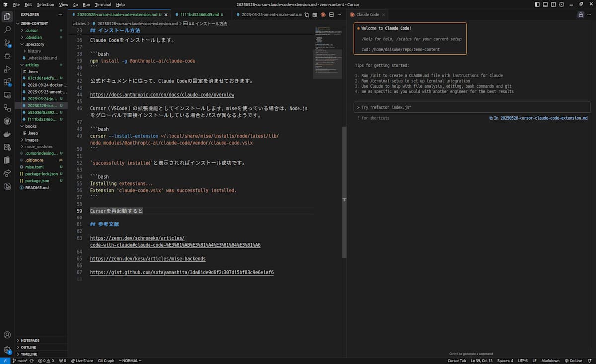Open the GitHub view in activity bar
Screen dimensions: 596x364
[x=7, y=121]
